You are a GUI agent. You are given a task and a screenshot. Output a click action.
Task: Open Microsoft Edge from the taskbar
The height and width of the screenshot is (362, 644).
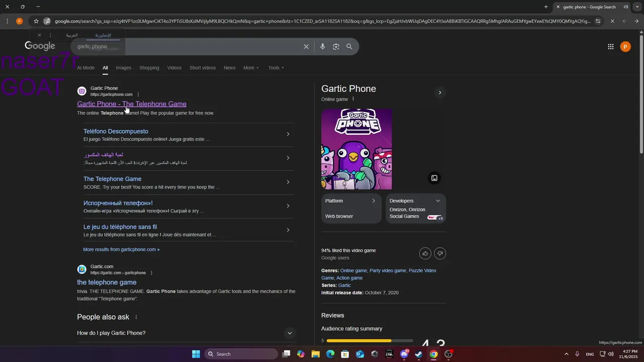tap(330, 354)
